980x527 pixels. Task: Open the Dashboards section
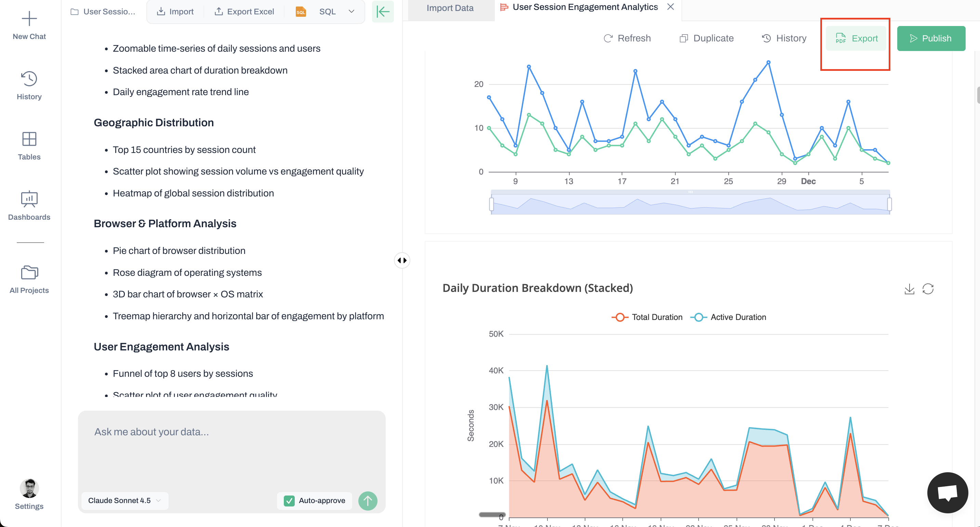[x=29, y=206]
